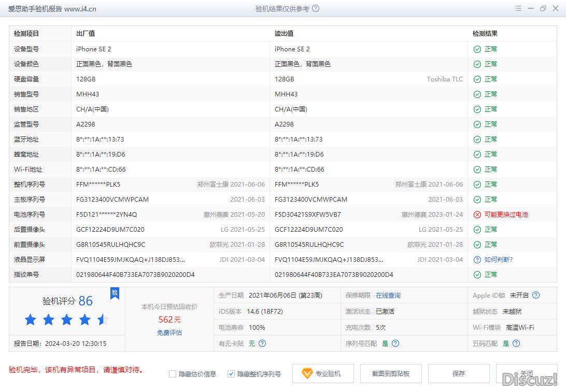Screen dimensions: 566x392
Task: Click the Toshiba TLC label
Action: pyautogui.click(x=445, y=79)
